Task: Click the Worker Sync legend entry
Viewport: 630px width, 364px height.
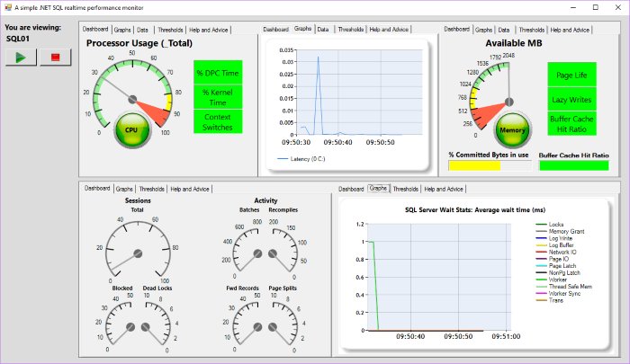Action: [559, 293]
